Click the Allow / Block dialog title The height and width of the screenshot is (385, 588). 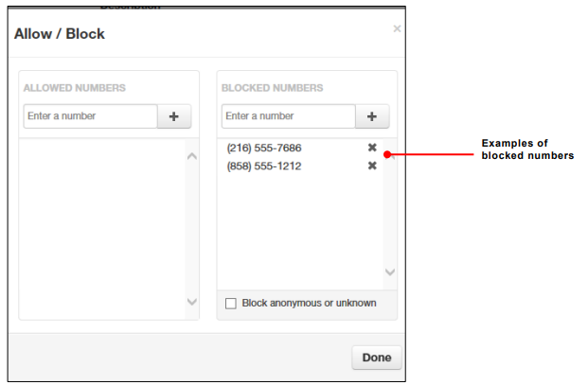60,34
